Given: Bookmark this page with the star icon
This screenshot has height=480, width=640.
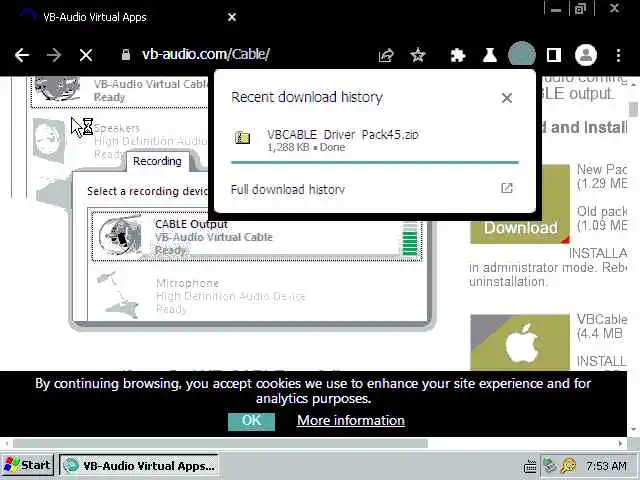Looking at the screenshot, I should tap(418, 55).
